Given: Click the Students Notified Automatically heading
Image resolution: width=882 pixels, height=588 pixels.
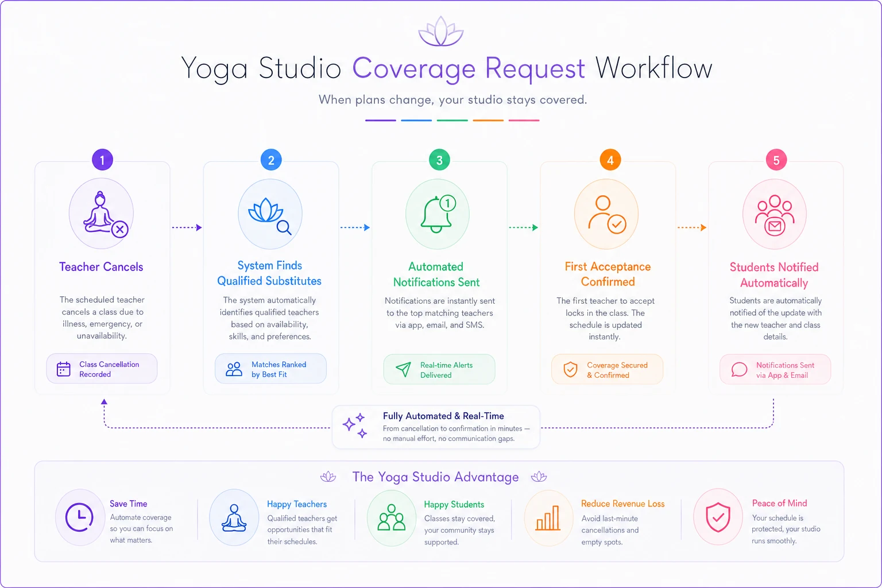Looking at the screenshot, I should click(x=774, y=275).
